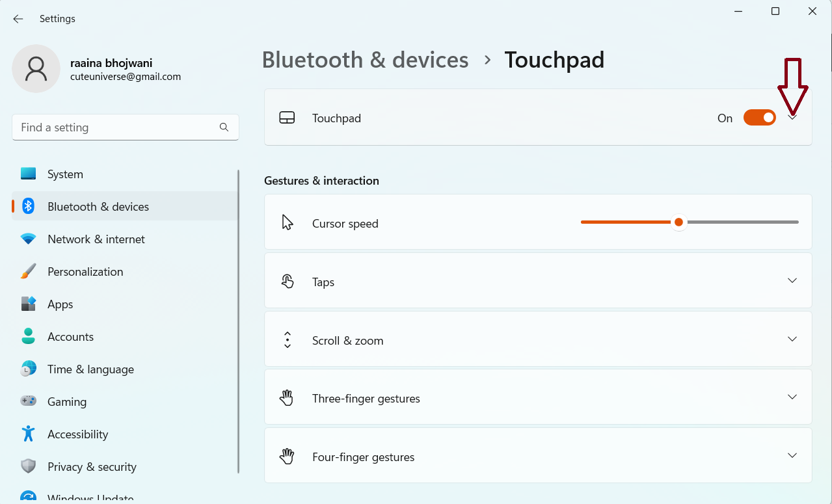Image resolution: width=832 pixels, height=504 pixels.
Task: Expand Four-finger gestures settings
Action: 792,456
